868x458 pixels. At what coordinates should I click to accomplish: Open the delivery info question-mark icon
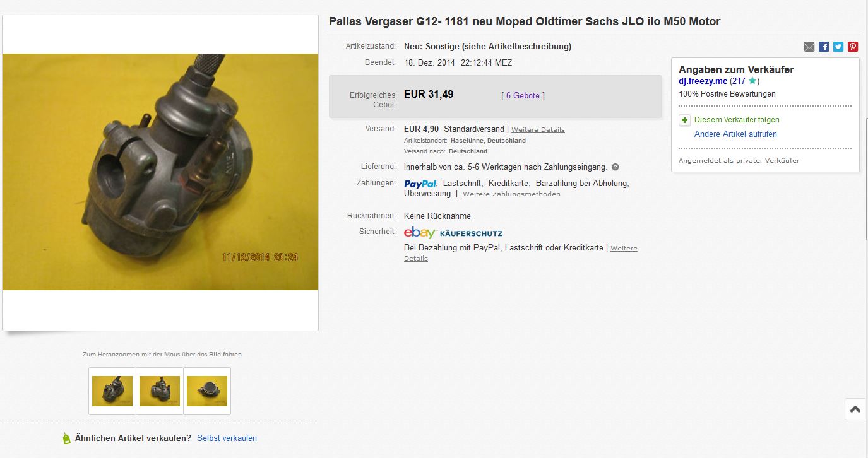615,167
